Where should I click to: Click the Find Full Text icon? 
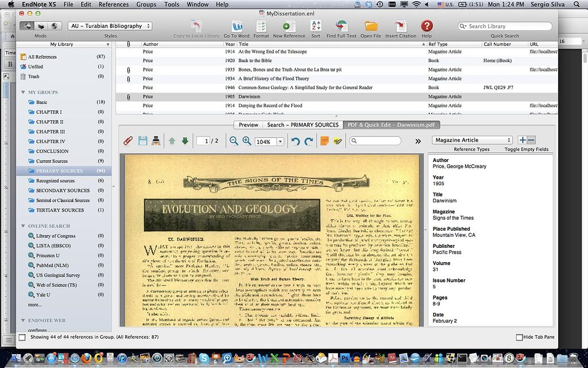[341, 26]
